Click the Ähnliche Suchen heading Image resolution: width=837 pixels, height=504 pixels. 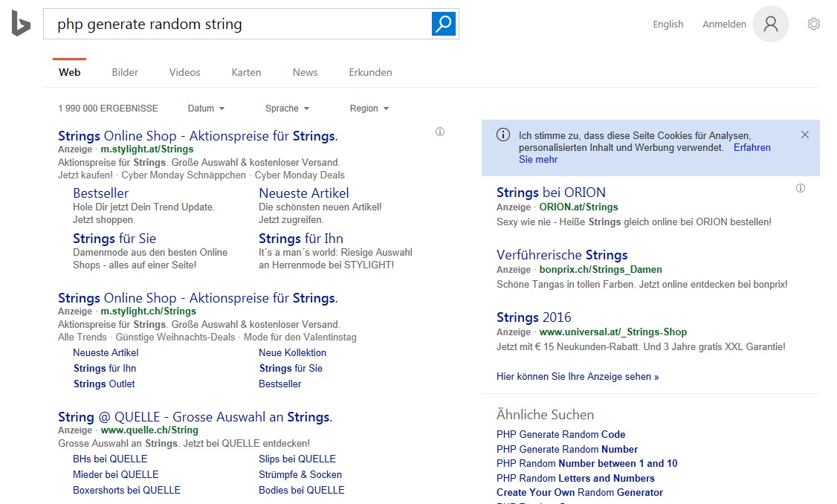pyautogui.click(x=545, y=414)
